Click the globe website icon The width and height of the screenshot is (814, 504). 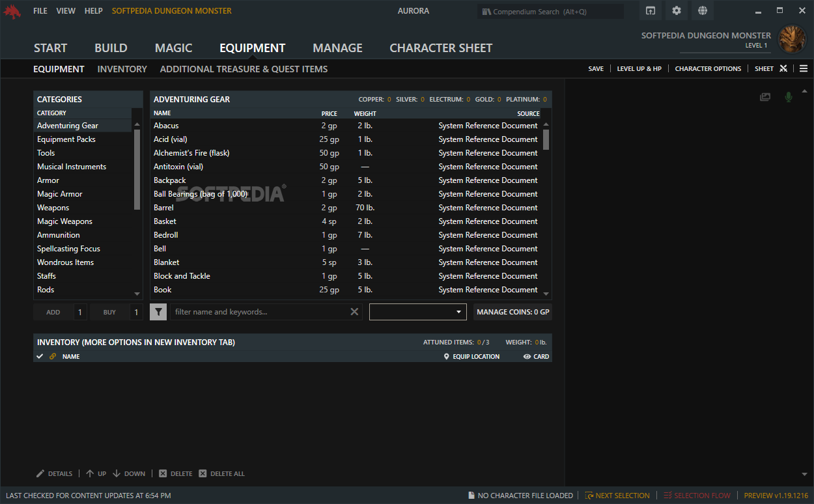point(702,10)
